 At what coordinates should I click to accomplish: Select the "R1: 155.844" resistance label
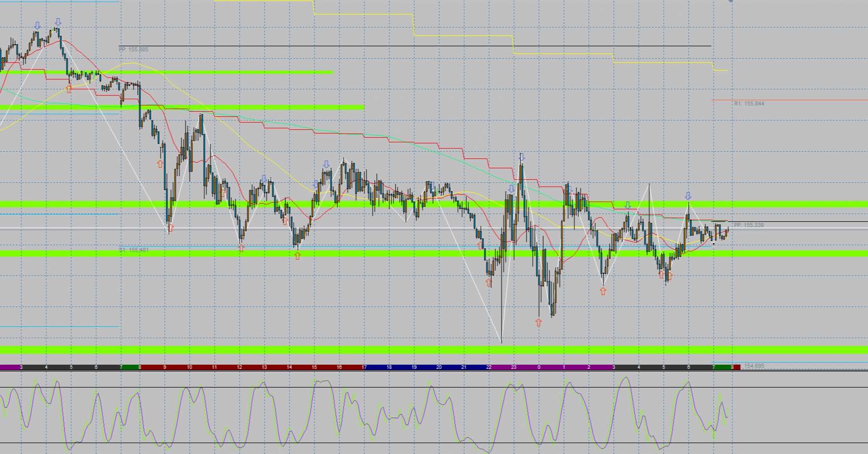(x=749, y=103)
